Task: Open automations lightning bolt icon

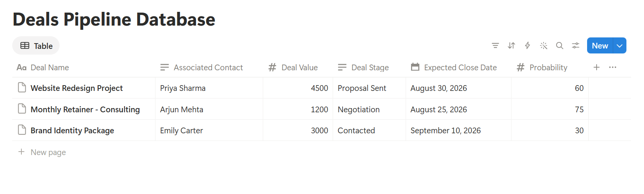Action: click(527, 46)
